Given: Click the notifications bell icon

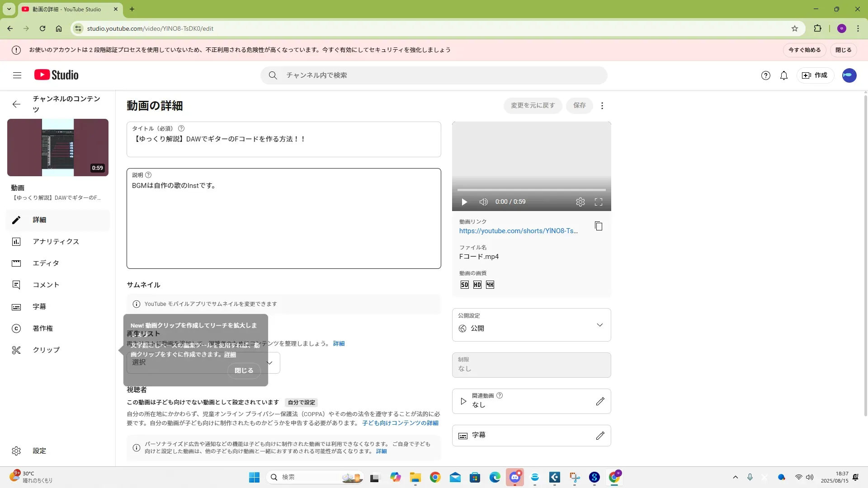Looking at the screenshot, I should pos(784,75).
